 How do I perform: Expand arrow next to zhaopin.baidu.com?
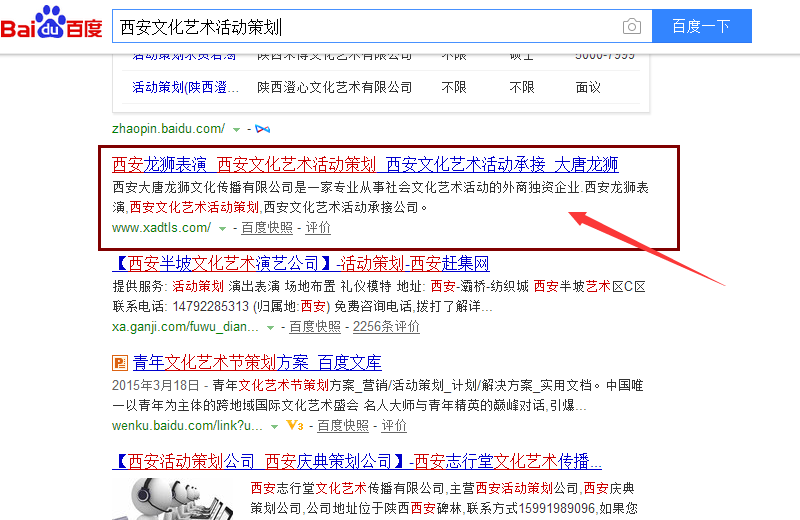pos(237,129)
